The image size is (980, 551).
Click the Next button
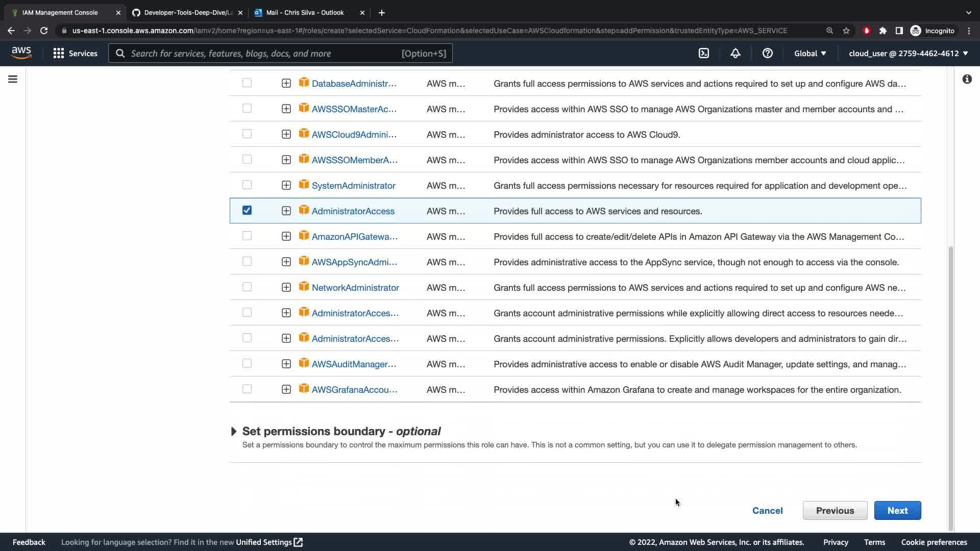click(x=897, y=510)
